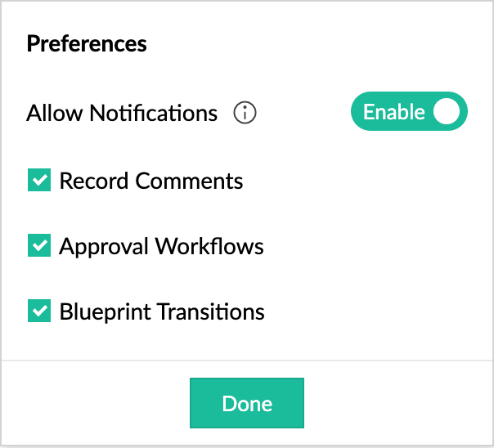Click the checkmark icon next to Approval Workflows
Screen dimensions: 494x448
point(39,246)
